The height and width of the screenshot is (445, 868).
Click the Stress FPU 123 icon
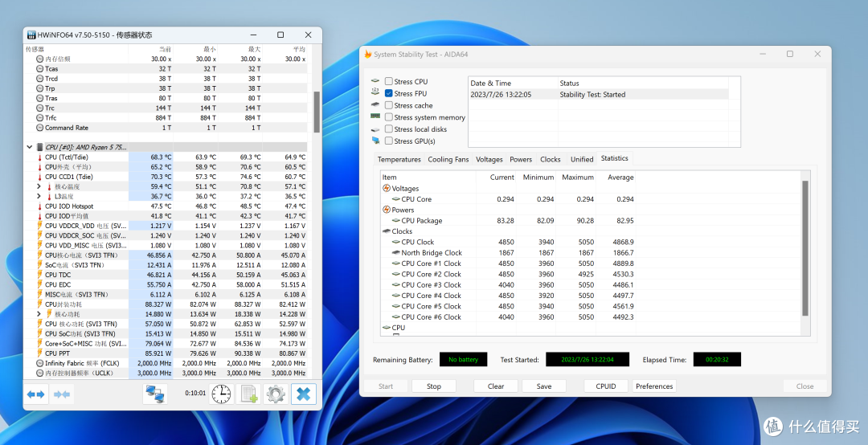pyautogui.click(x=375, y=92)
